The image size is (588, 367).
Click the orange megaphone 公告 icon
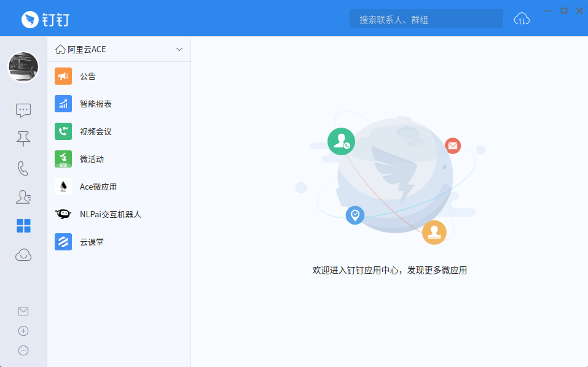[63, 76]
